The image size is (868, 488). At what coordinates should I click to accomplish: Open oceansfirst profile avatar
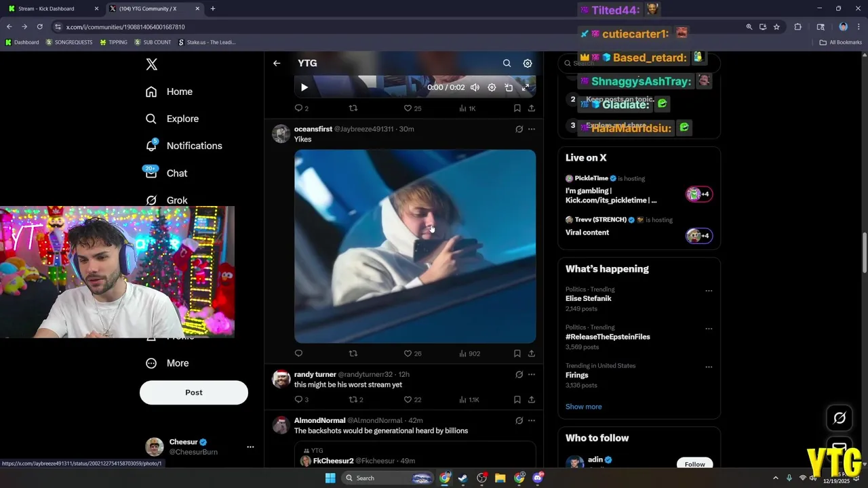tap(281, 134)
